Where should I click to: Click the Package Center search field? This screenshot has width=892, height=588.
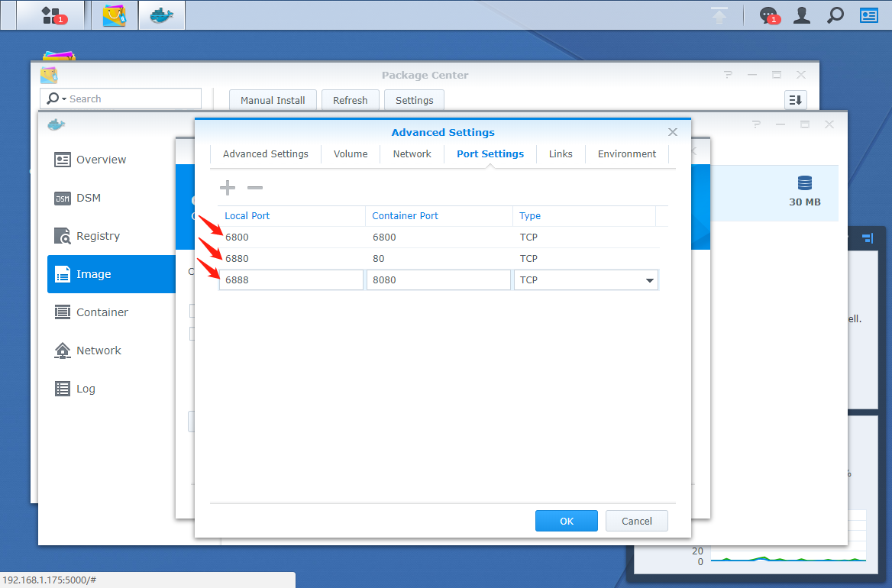point(121,99)
